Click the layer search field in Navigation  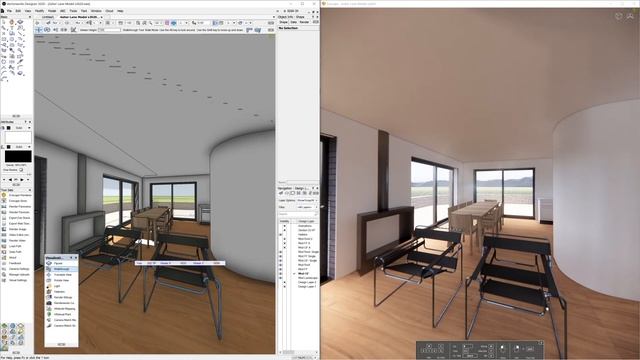point(298,214)
